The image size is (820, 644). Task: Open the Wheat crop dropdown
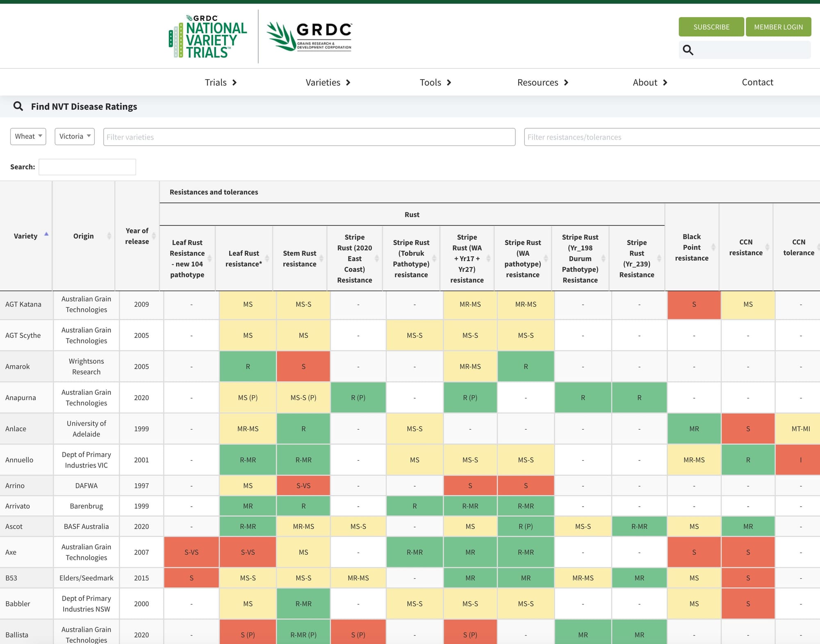pos(28,136)
